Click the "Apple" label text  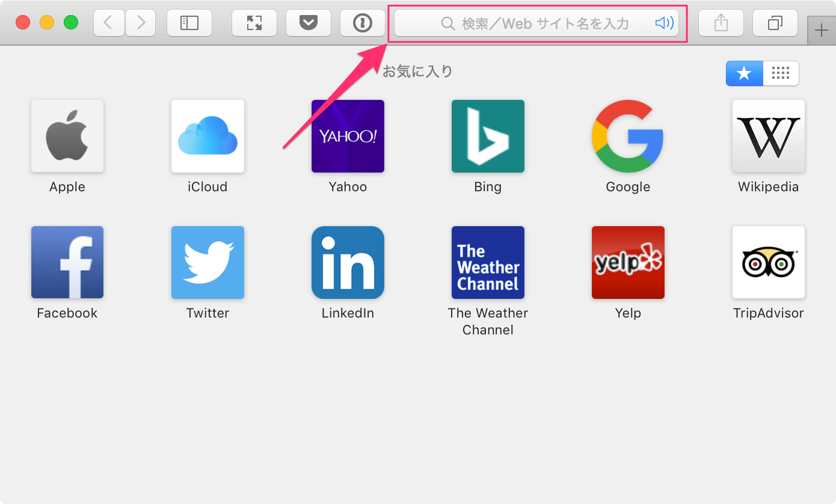coord(67,187)
